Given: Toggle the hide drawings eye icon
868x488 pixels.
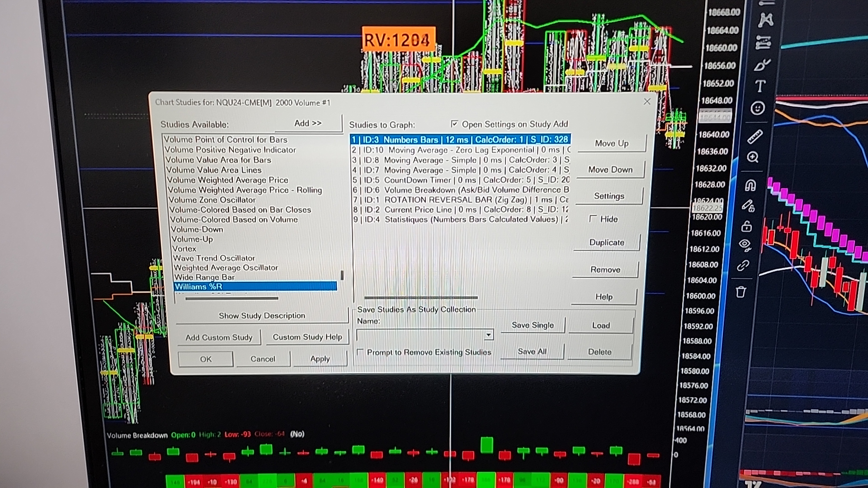Looking at the screenshot, I should [745, 245].
